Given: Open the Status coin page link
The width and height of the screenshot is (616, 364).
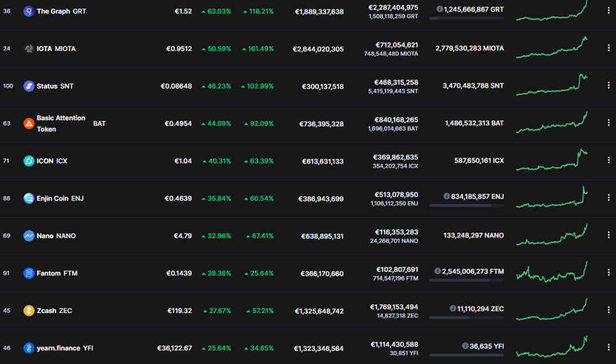Looking at the screenshot, I should (x=55, y=86).
